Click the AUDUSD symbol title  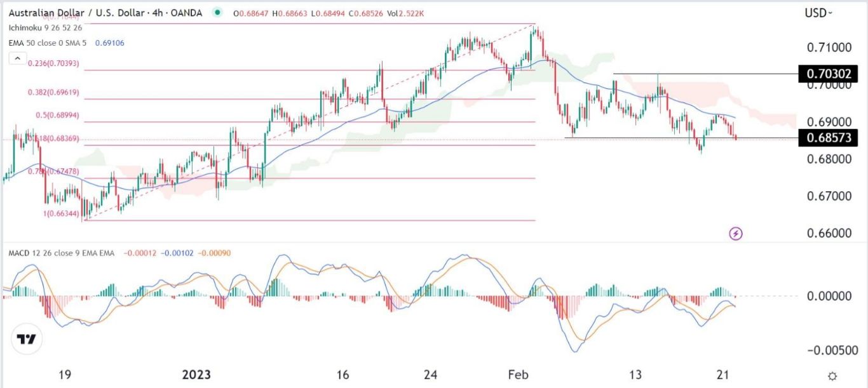tap(70, 12)
